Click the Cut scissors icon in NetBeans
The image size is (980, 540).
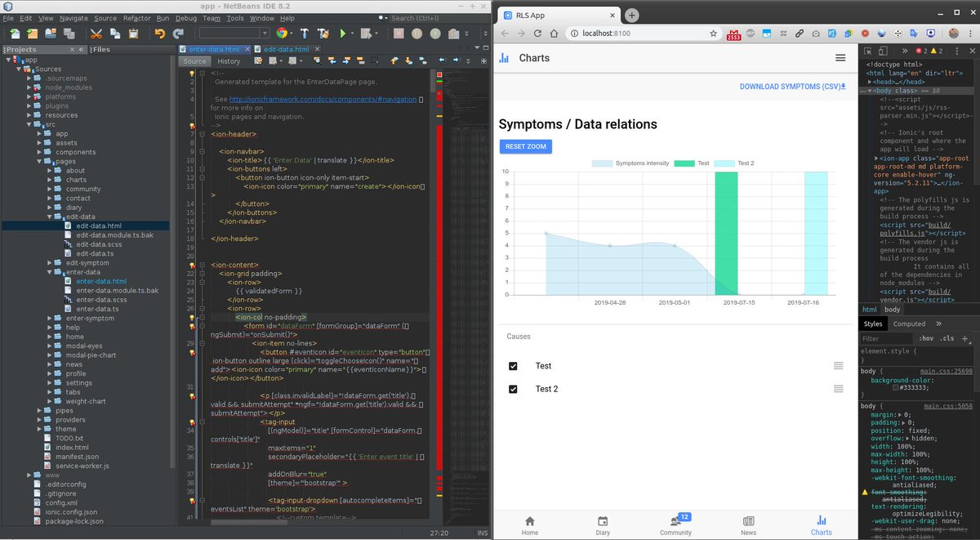pyautogui.click(x=96, y=33)
